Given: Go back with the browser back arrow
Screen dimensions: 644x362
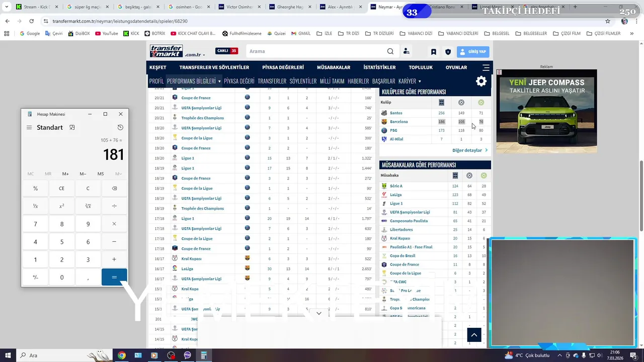Looking at the screenshot, I should coord(7,21).
